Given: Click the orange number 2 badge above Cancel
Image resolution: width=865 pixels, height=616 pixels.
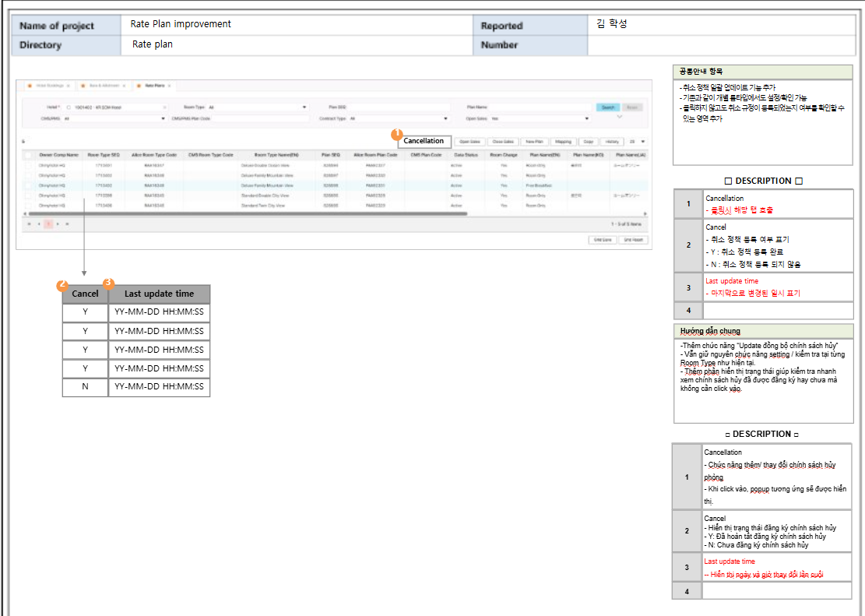Looking at the screenshot, I should [62, 286].
